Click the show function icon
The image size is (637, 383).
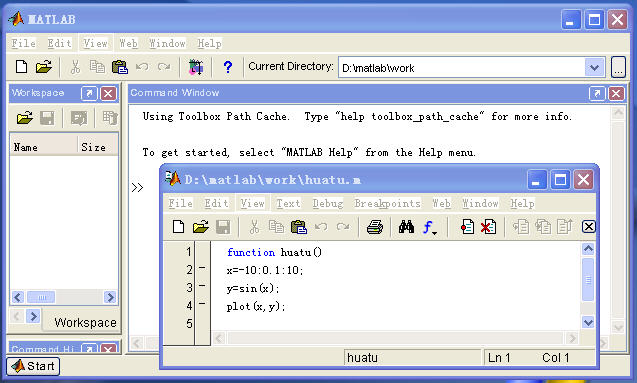click(429, 227)
